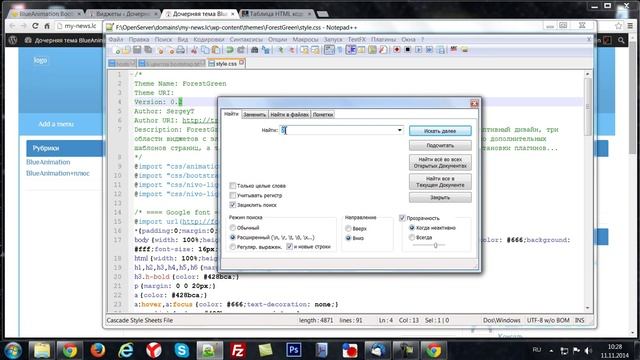Click the spell-check plugin toolbar icon
Viewport: 640px width, 360px height.
pos(453,49)
